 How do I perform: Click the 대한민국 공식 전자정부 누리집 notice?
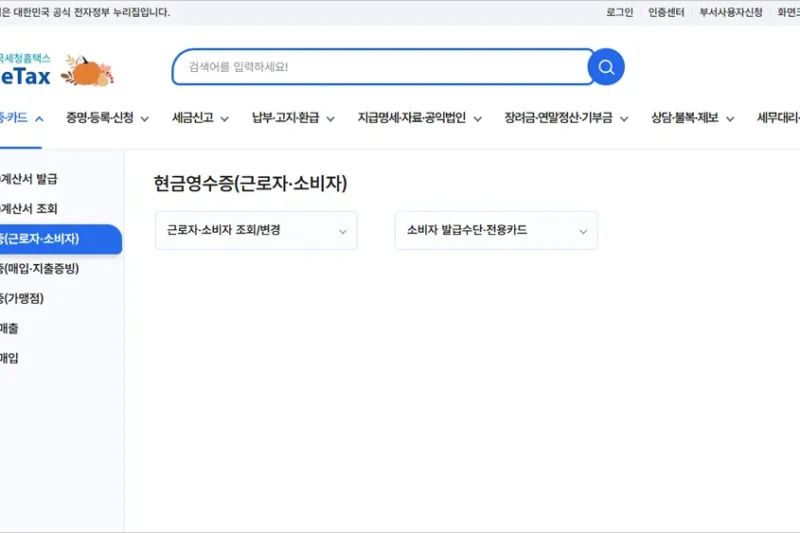point(85,12)
